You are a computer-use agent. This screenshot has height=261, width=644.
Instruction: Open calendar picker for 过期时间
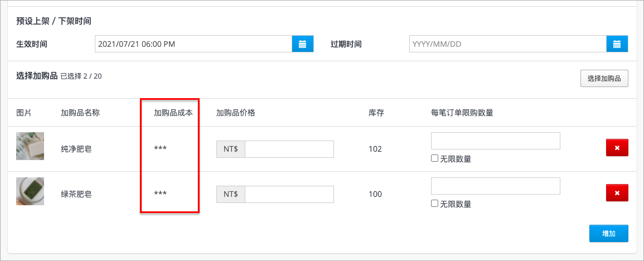617,44
